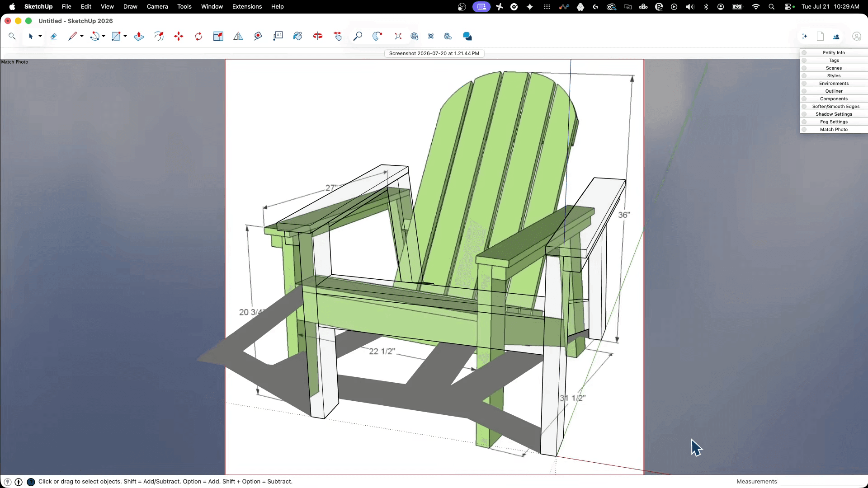Select the Follow Me/Offset tool
The height and width of the screenshot is (488, 868).
pos(159,37)
